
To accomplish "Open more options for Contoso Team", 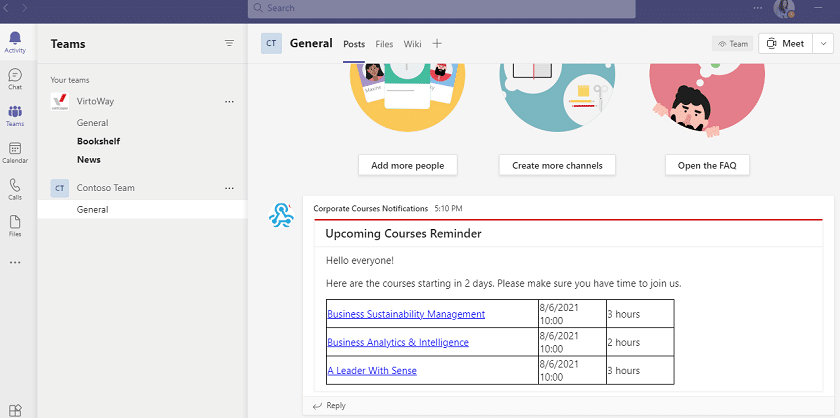I will click(x=229, y=188).
